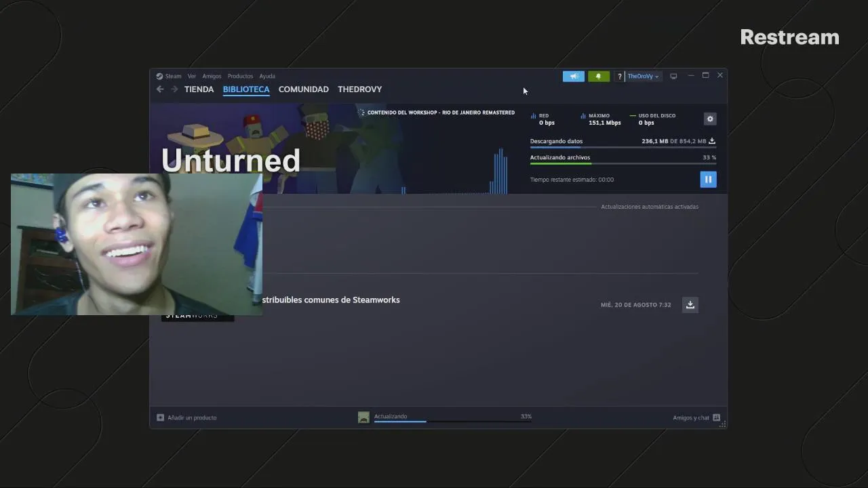
Task: Click the forward navigation arrow
Action: tap(174, 89)
